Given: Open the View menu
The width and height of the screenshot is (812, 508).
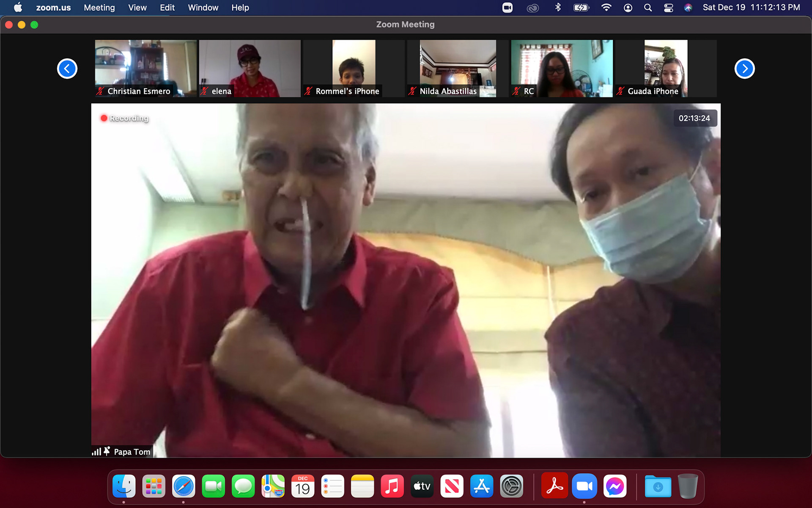Looking at the screenshot, I should click(137, 8).
